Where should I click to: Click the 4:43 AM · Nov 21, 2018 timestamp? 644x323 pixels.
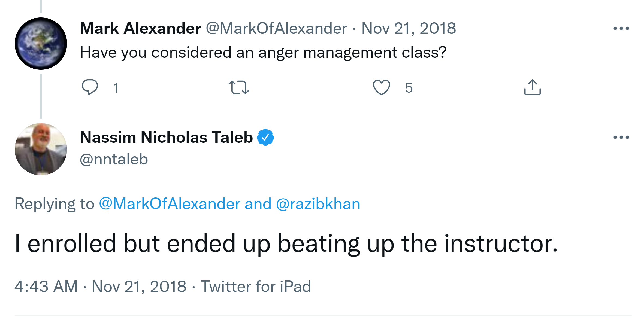click(x=100, y=287)
